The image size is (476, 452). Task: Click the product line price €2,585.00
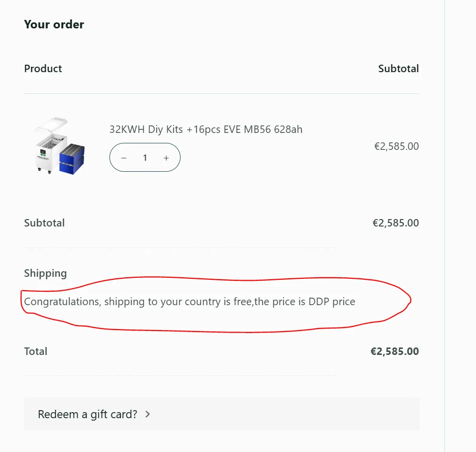[x=396, y=146]
